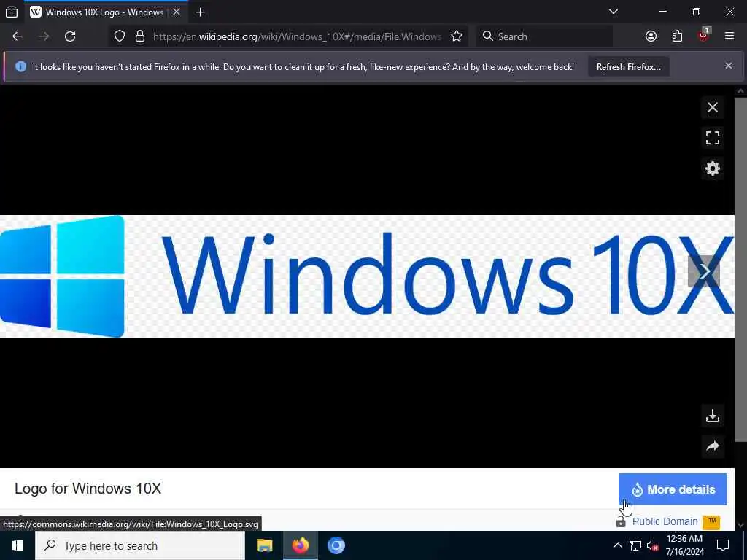The width and height of the screenshot is (747, 560).
Task: Show hidden system tray icons
Action: pyautogui.click(x=617, y=545)
